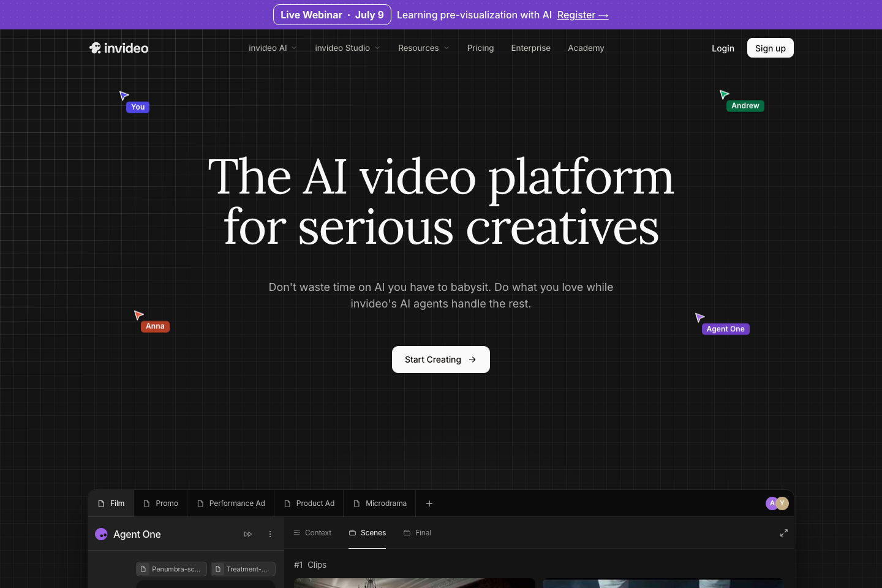Click the Anna cursor label
The height and width of the screenshot is (588, 882).
[x=155, y=326]
